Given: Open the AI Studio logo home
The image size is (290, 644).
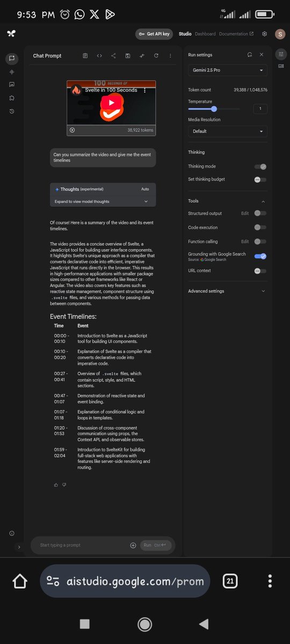Looking at the screenshot, I should pos(11,33).
